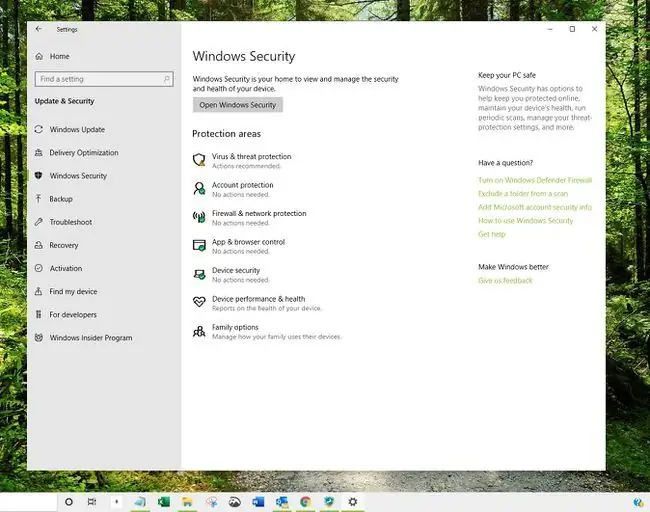
Task: Click the Device performance & health heart icon
Action: point(199,302)
